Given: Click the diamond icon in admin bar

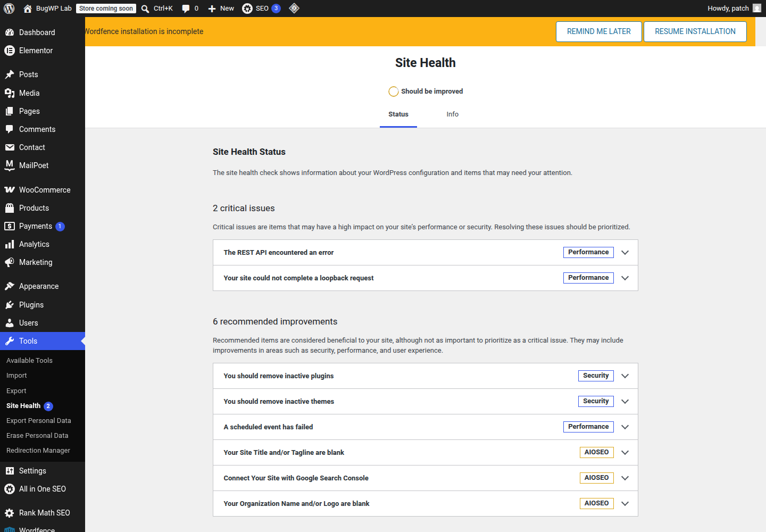Looking at the screenshot, I should [x=294, y=9].
